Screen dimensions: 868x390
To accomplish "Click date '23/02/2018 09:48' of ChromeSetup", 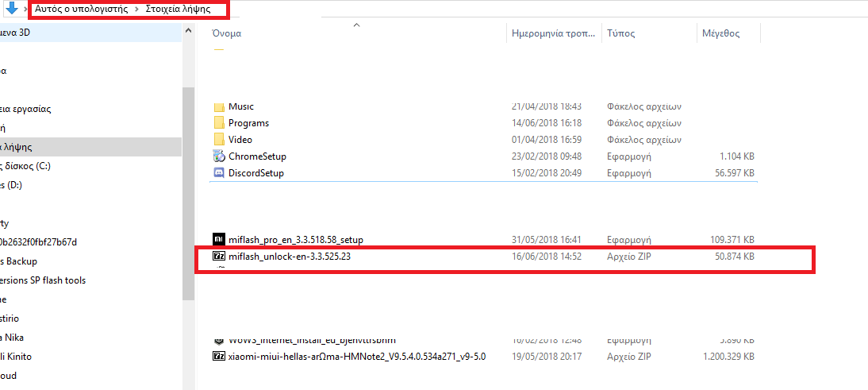I will tap(547, 156).
